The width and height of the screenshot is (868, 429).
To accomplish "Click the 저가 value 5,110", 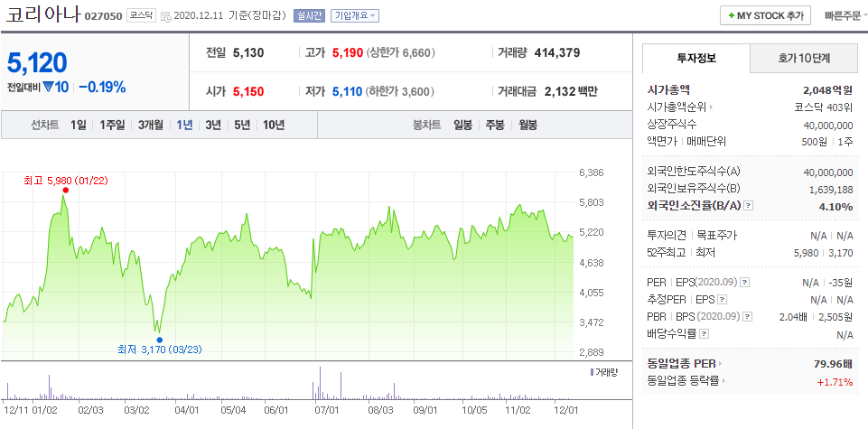I will [348, 91].
